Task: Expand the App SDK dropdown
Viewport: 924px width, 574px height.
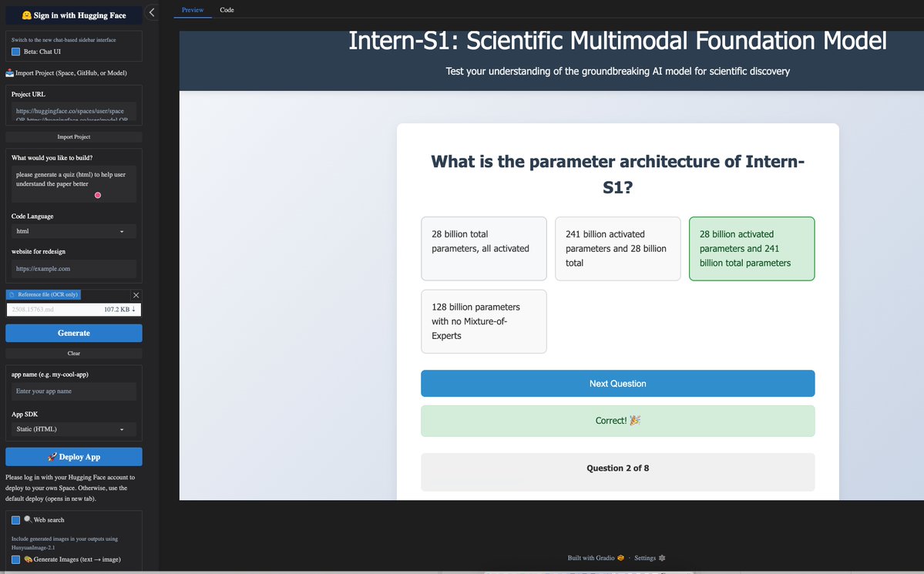Action: click(74, 429)
